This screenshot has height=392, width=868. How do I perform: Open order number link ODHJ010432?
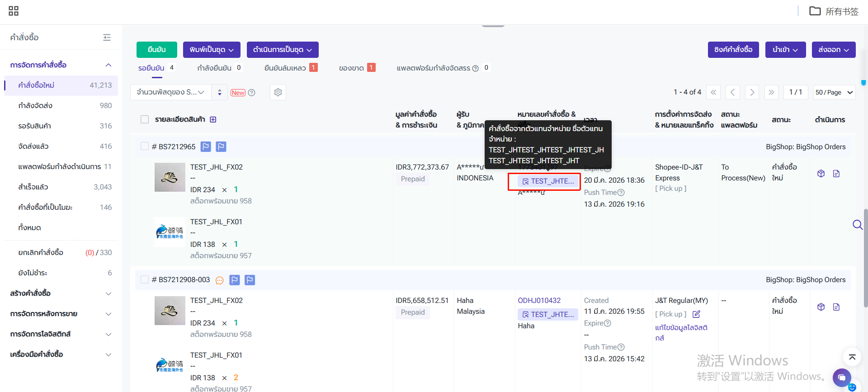click(539, 300)
